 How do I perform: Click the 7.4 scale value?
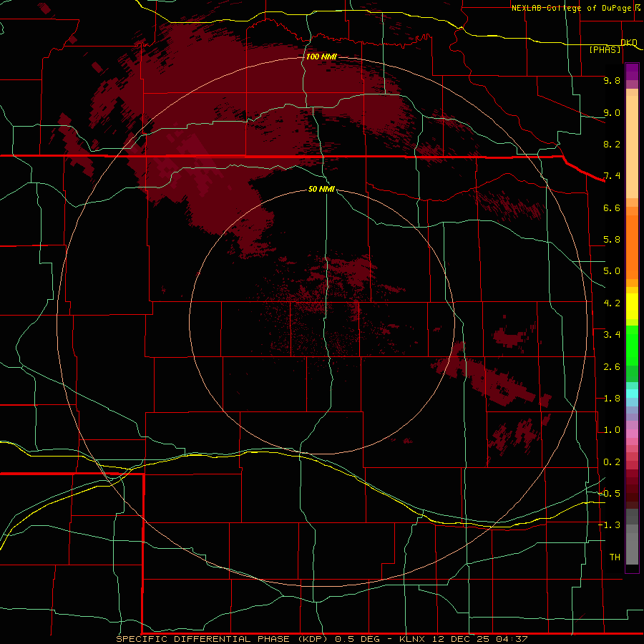click(612, 176)
